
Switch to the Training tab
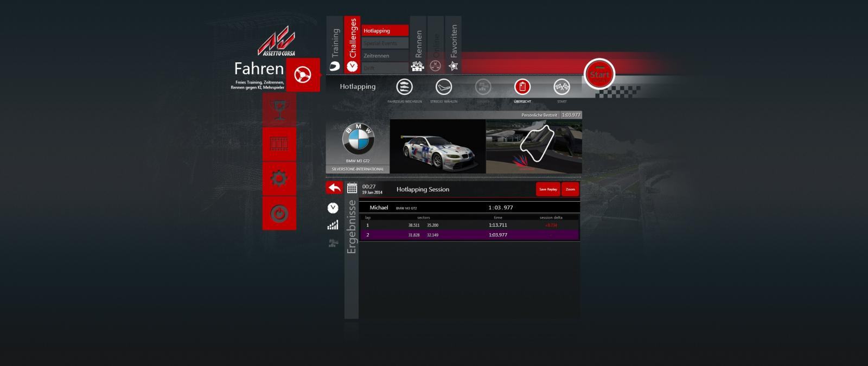tap(335, 44)
